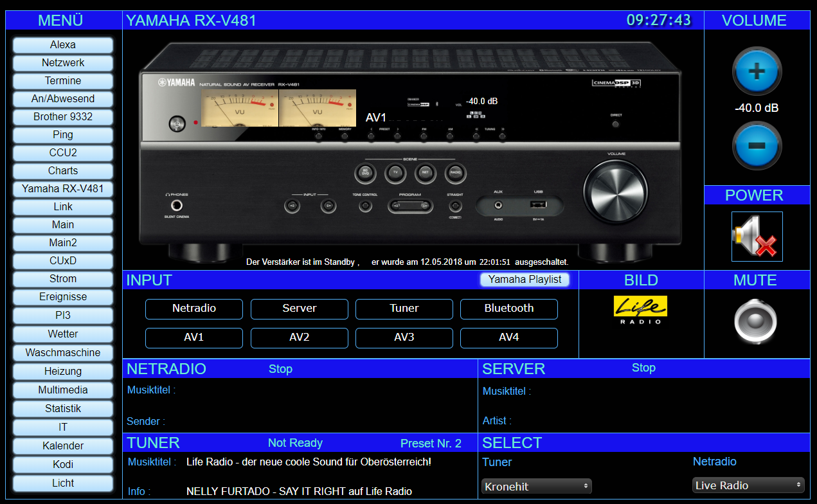Click the AUX jack on the receiver
Image resolution: width=817 pixels, height=504 pixels.
click(498, 205)
